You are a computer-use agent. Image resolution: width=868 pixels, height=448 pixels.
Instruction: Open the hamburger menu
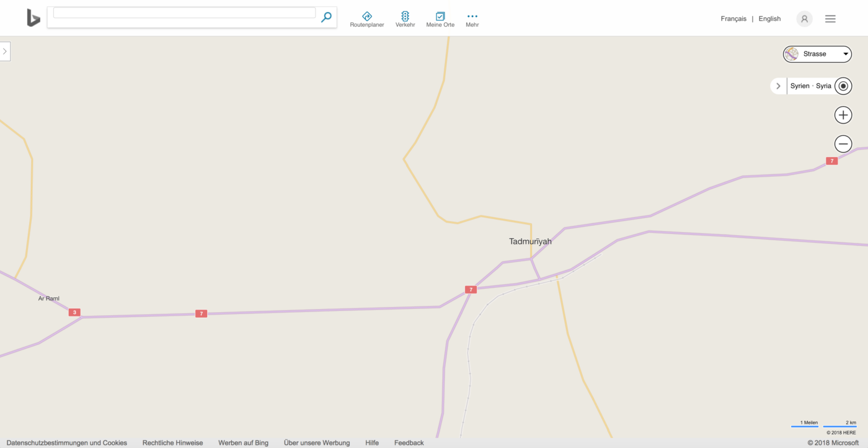pyautogui.click(x=830, y=19)
